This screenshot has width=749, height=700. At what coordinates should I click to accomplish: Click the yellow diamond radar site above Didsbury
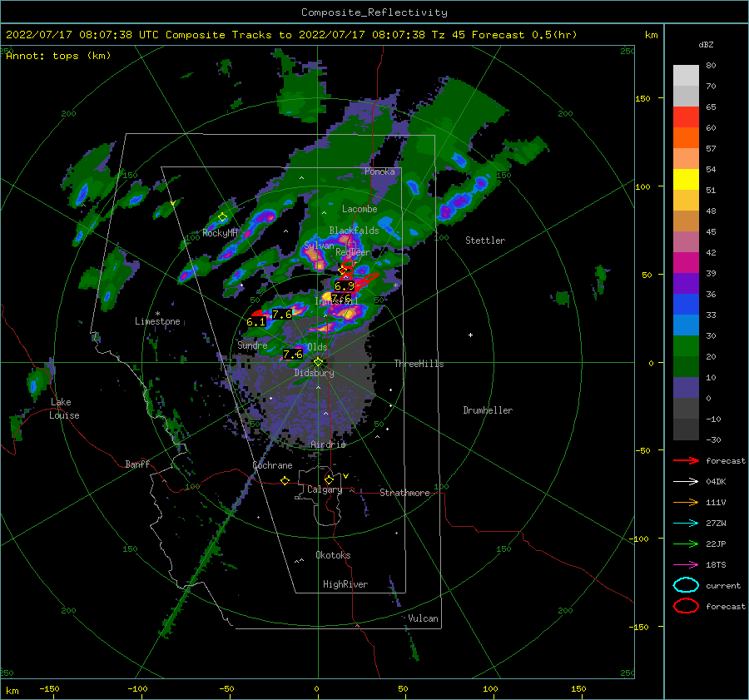pyautogui.click(x=318, y=362)
